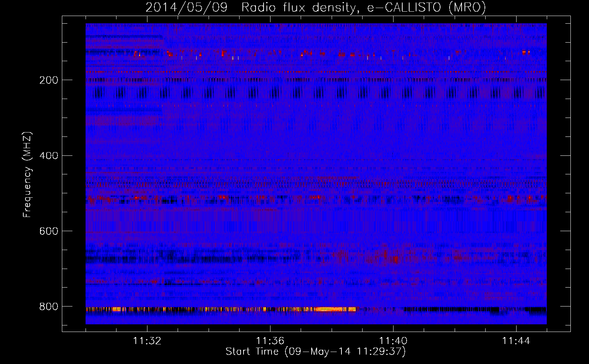The height and width of the screenshot is (364, 589).
Task: Click the 'Frequency (MHZ)' axis label
Action: click(27, 174)
